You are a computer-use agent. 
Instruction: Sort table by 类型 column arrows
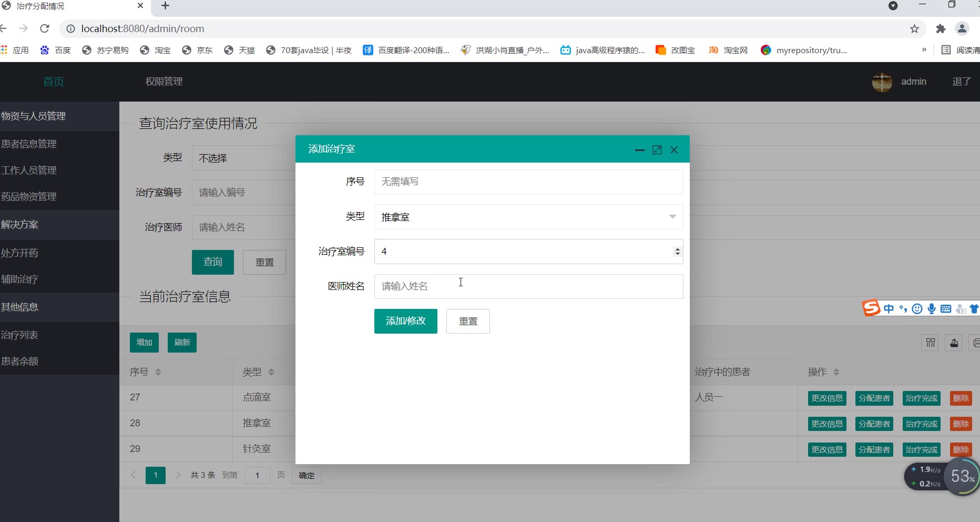click(271, 372)
